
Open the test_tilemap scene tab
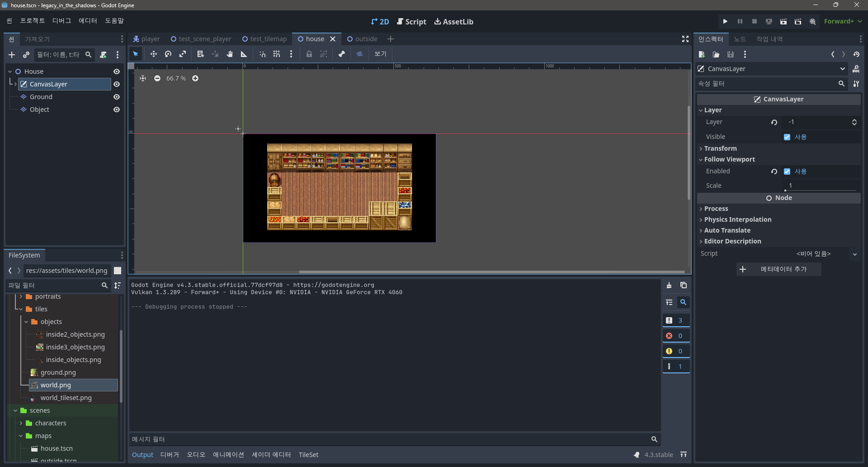[x=264, y=39]
